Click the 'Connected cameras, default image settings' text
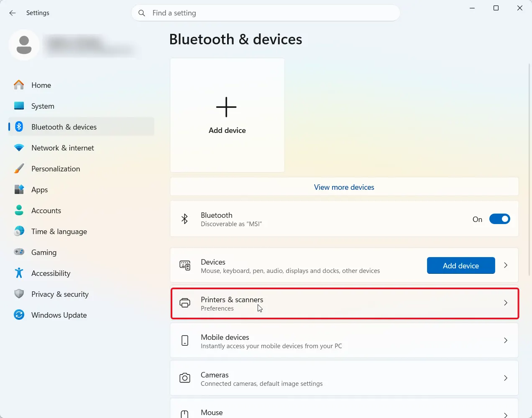 coord(262,384)
